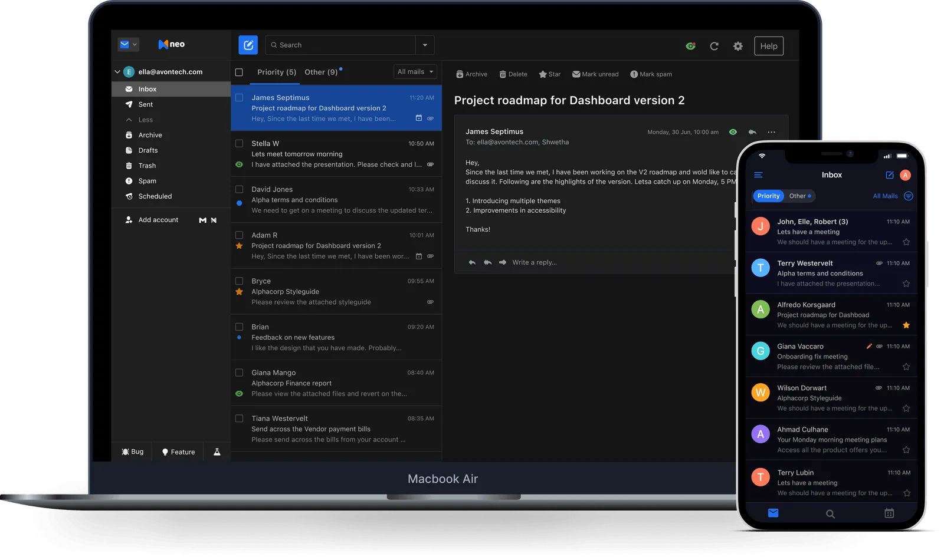Screen dimensions: 944x560
Task: Click the refresh icon in top bar
Action: (714, 46)
